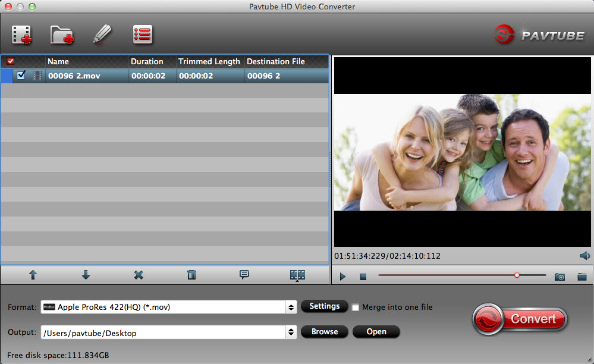This screenshot has width=594, height=364.
Task: Move selected item up with arrow
Action: click(33, 275)
